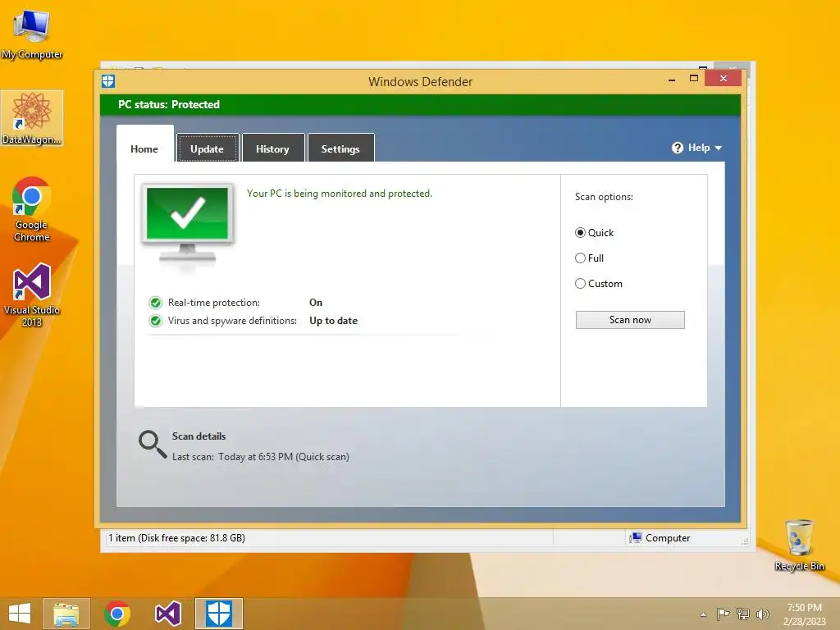Open the volume speaker tray icon
Screen dimensions: 840x630
[x=762, y=614]
